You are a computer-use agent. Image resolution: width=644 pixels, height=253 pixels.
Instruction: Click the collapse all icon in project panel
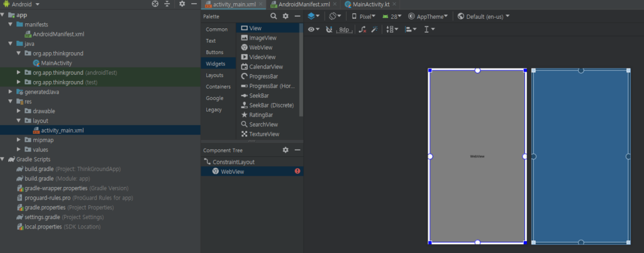167,4
